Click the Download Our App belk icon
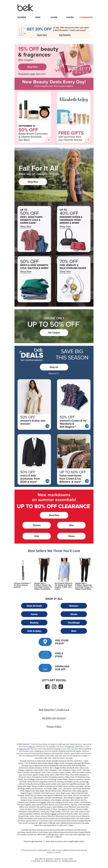108x868 pixels. pyautogui.click(x=45, y=668)
